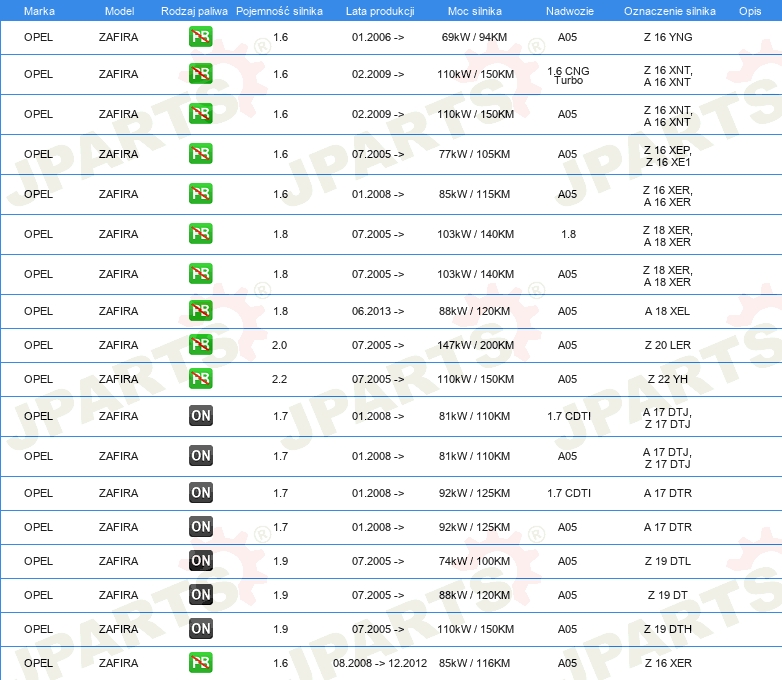Click the petrol icon in the A 18 XEL row
This screenshot has width=782, height=680.
tap(200, 311)
